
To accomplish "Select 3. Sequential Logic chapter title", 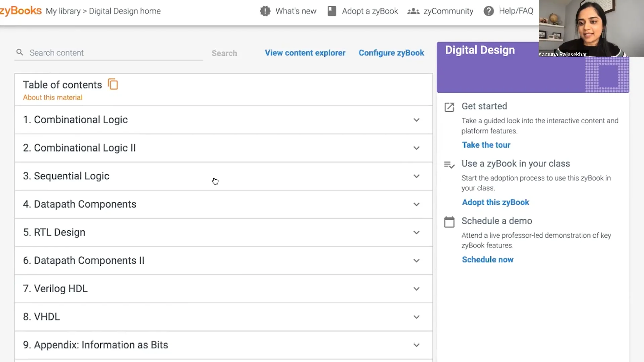I will [x=66, y=176].
